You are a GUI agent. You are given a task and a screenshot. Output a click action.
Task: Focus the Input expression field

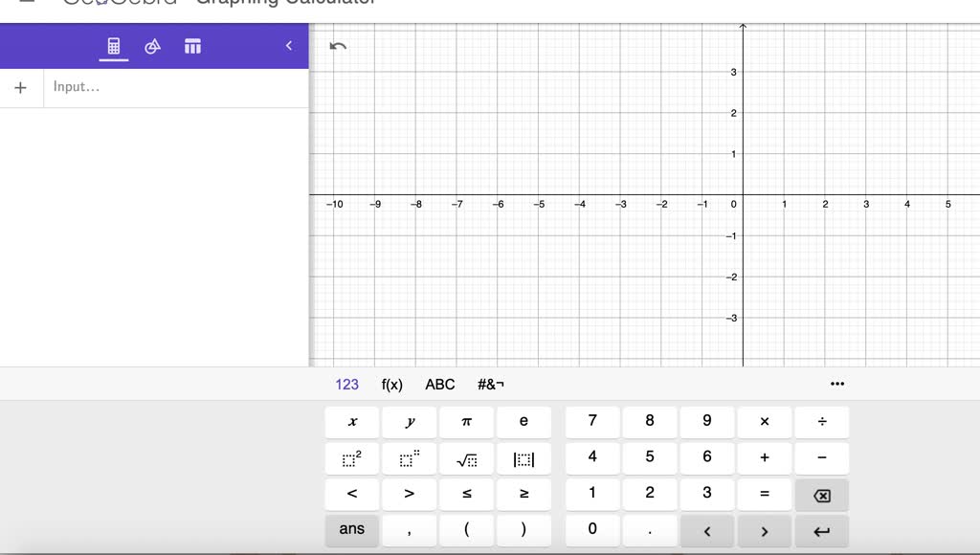[x=172, y=87]
